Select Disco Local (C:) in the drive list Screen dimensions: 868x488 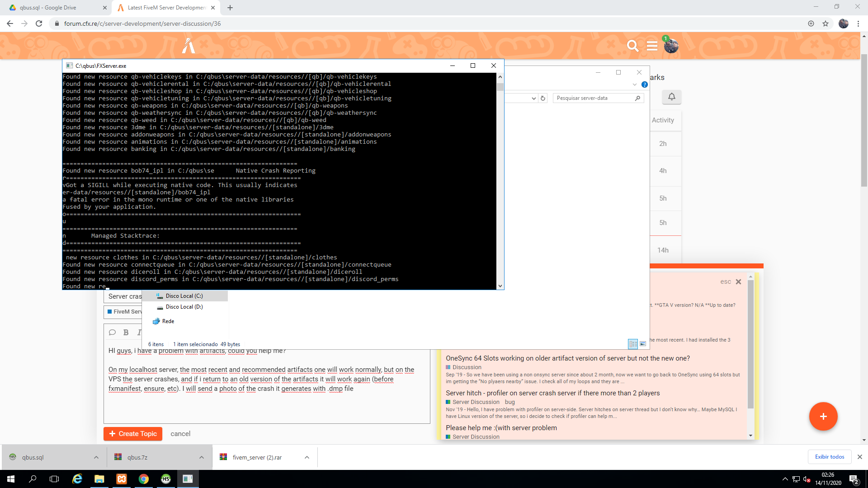[x=184, y=296]
